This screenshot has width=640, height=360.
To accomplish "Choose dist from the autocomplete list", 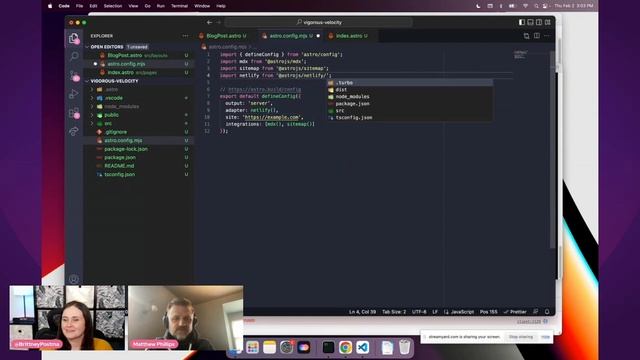I will tap(410, 89).
